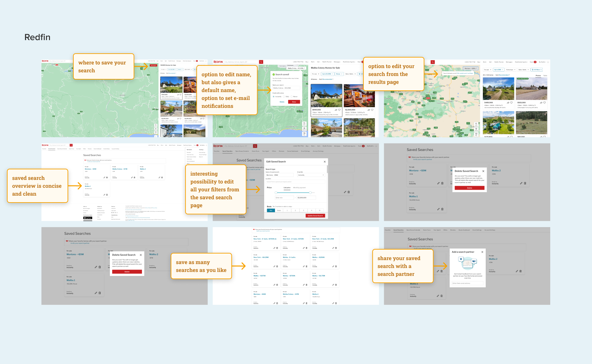Click the Done button in the Search saved popup
Image resolution: width=592 pixels, height=364 pixels.
click(x=294, y=102)
